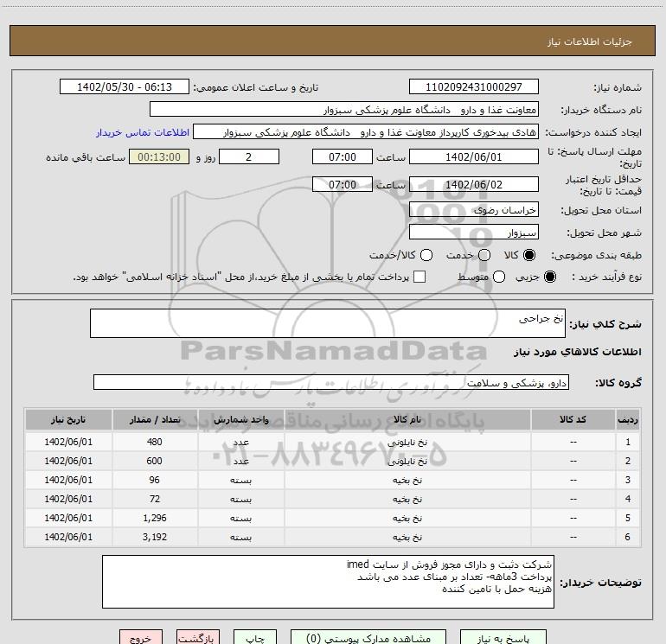The width and height of the screenshot is (666, 644).
Task: Click the price validity date 1402/06/02 field
Action: (x=474, y=184)
